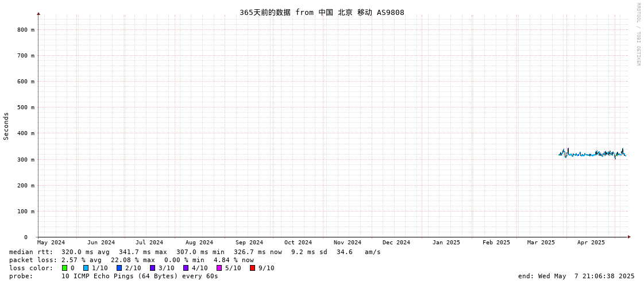Click the Feb 2025 x-axis label

click(x=496, y=243)
